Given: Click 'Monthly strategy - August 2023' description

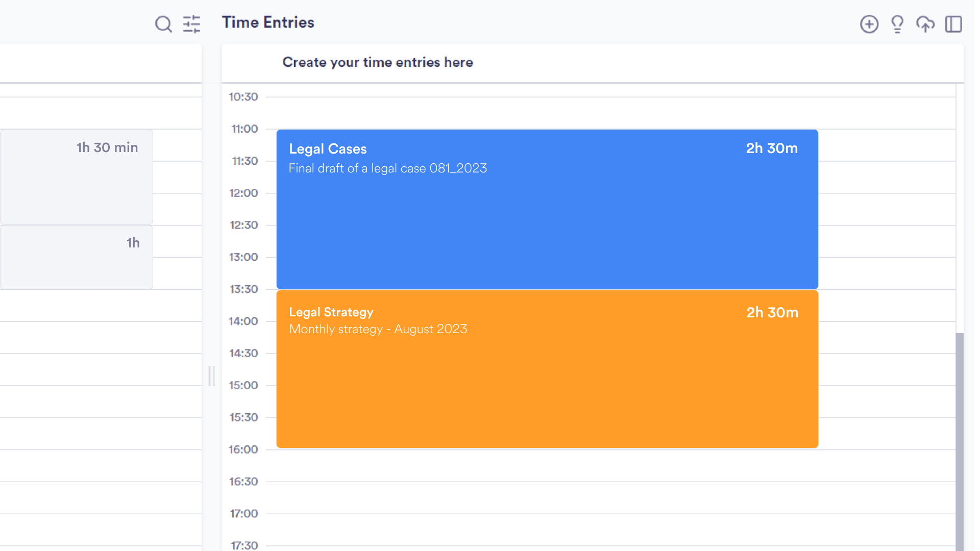Looking at the screenshot, I should click(x=378, y=329).
